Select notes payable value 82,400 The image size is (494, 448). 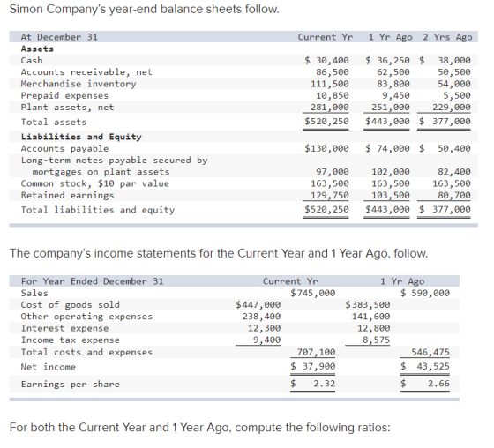click(454, 172)
